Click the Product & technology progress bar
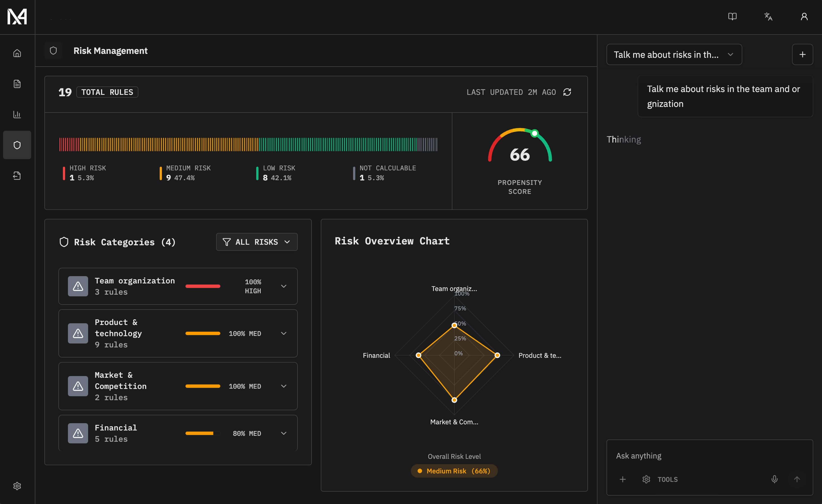The width and height of the screenshot is (822, 504). click(x=203, y=333)
